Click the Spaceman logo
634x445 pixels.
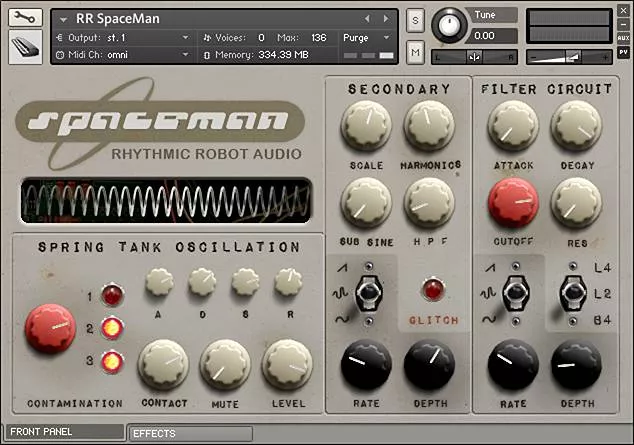(x=160, y=122)
